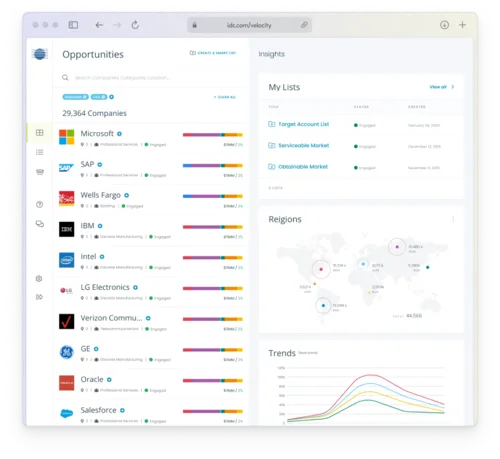Open the help question mark icon
Screen dimensions: 500x459
tap(39, 204)
